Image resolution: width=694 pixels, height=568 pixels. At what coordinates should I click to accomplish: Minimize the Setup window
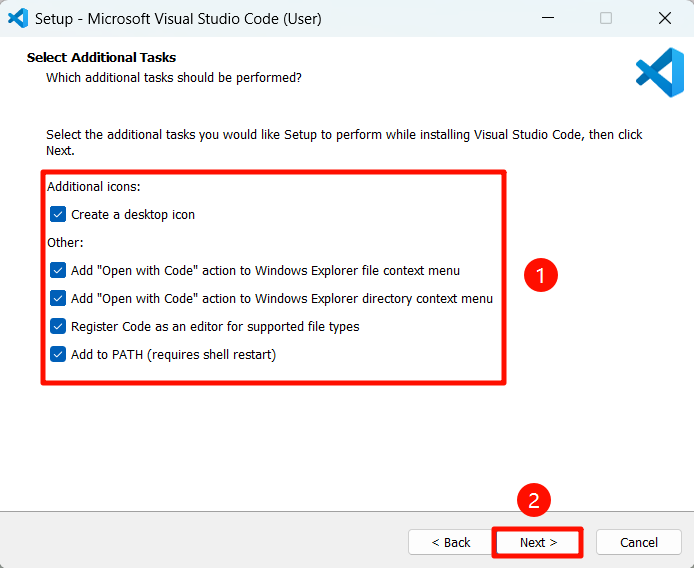tap(547, 18)
